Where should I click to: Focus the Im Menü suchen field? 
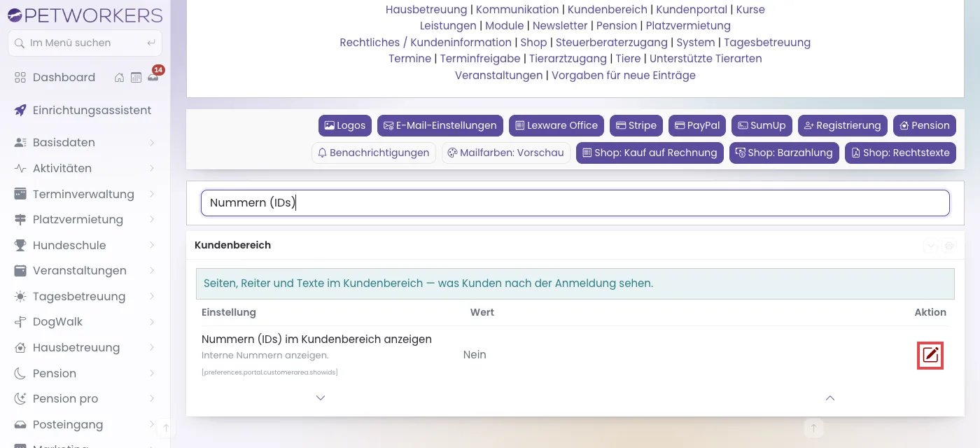pyautogui.click(x=85, y=43)
